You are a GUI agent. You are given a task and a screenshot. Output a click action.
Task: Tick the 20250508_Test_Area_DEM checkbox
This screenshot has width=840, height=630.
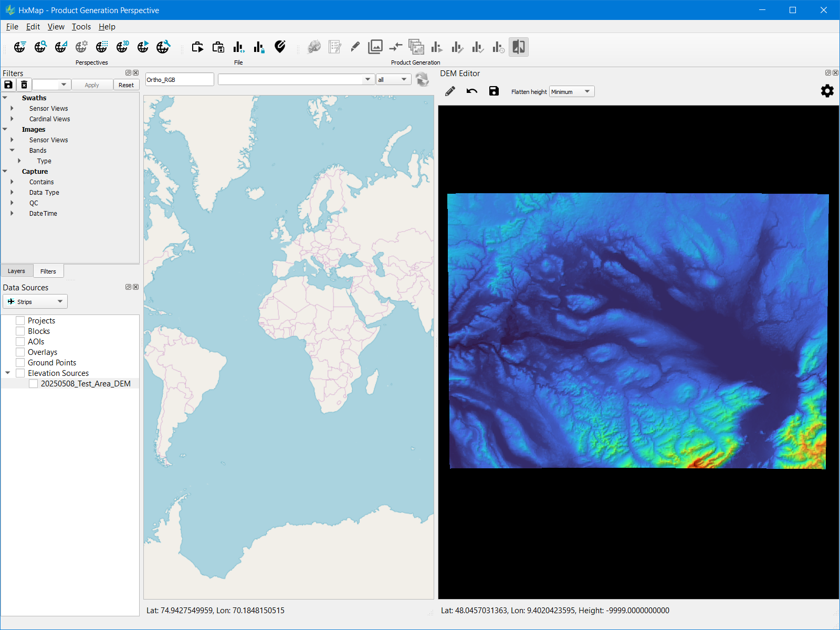[x=34, y=384]
